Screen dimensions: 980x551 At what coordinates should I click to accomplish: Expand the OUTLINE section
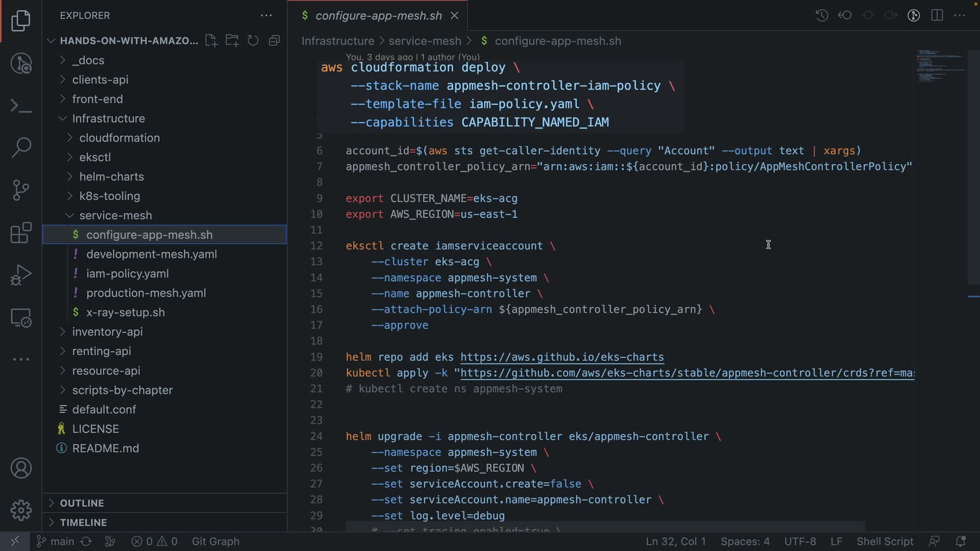pyautogui.click(x=82, y=503)
